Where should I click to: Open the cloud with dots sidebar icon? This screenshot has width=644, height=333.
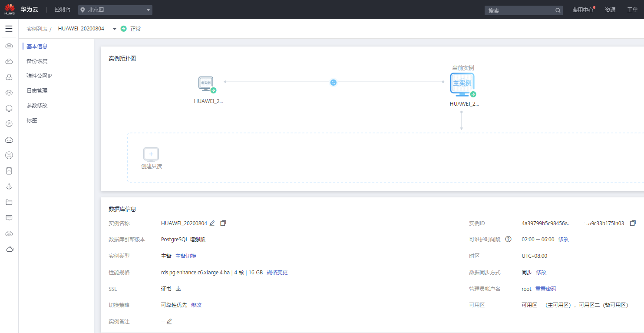pos(9,140)
